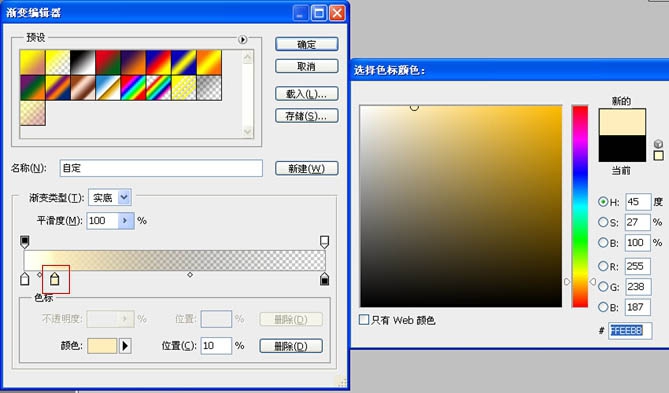669x393 pixels.
Task: Select the left black opacity stop
Action: pyautogui.click(x=25, y=242)
